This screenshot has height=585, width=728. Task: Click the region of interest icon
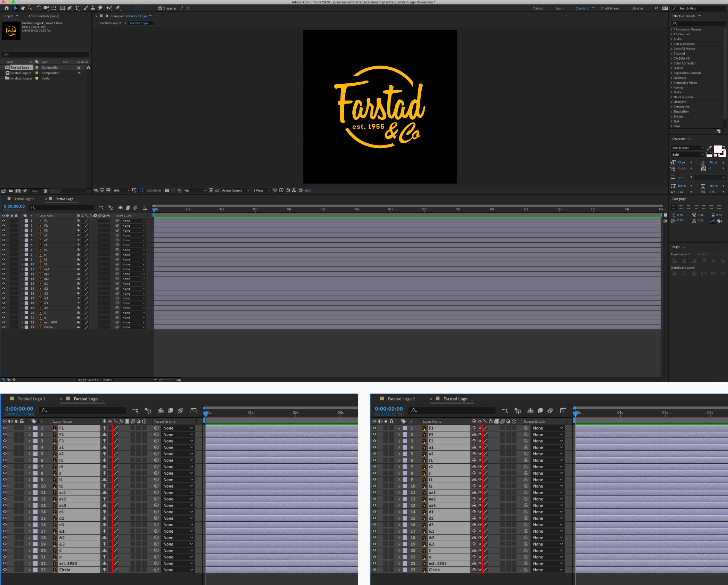[x=211, y=191]
